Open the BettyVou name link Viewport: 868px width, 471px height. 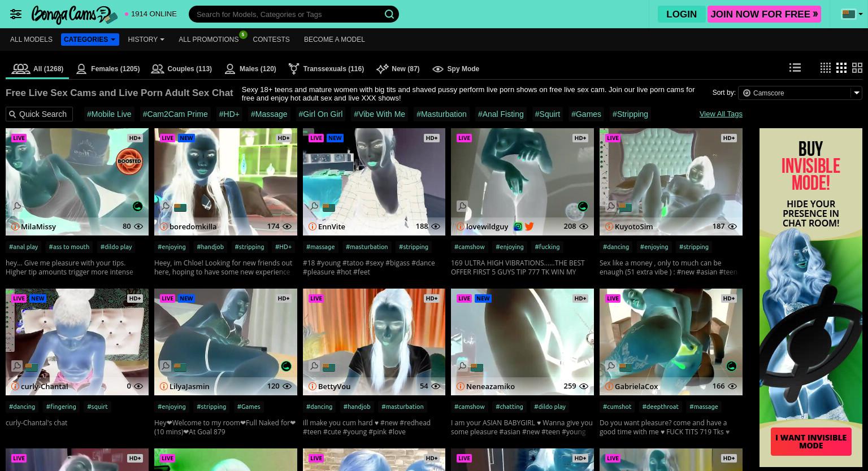334,386
